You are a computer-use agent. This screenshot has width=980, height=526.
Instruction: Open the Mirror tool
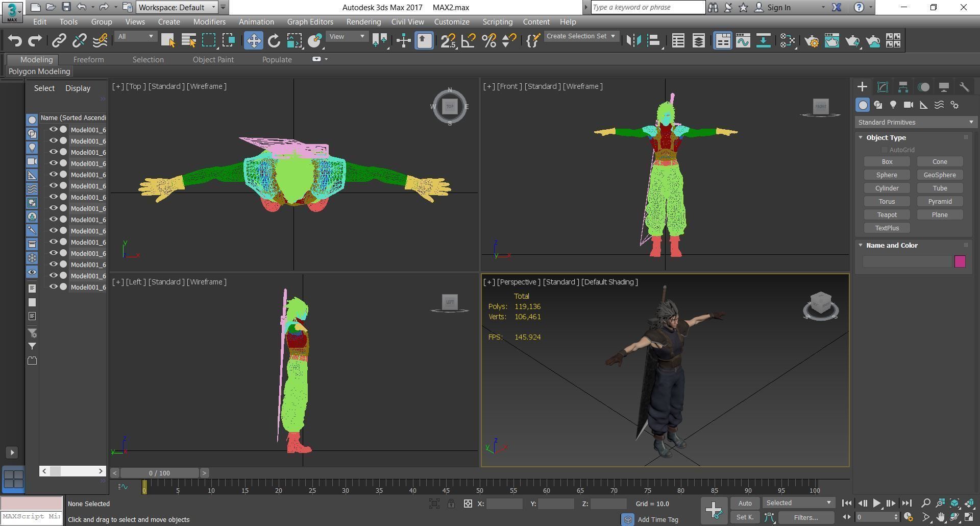[x=633, y=41]
